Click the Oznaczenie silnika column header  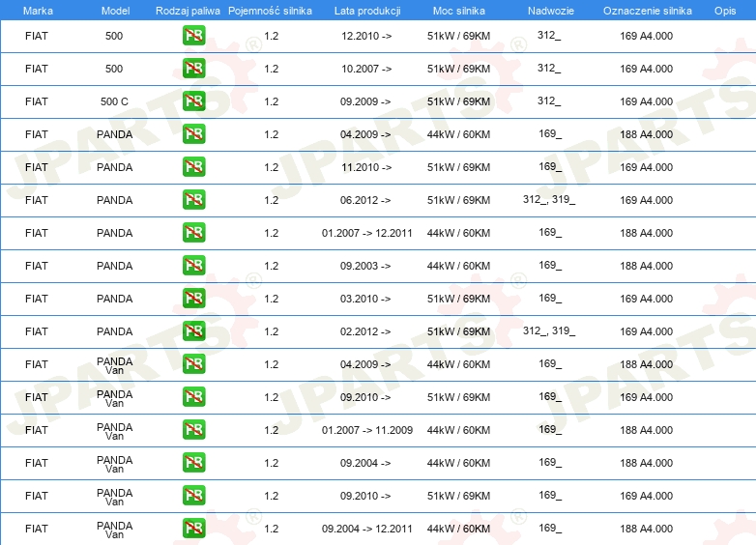(647, 11)
